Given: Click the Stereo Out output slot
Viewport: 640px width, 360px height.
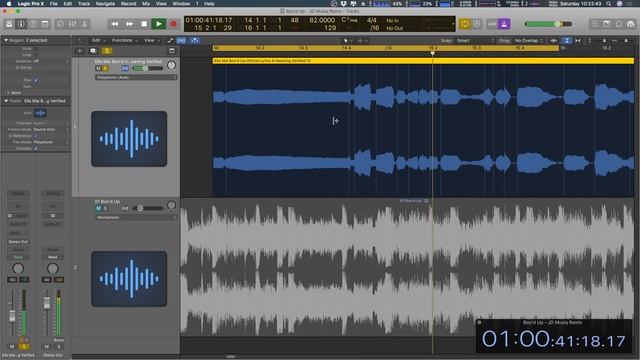Looking at the screenshot, I should (x=18, y=242).
